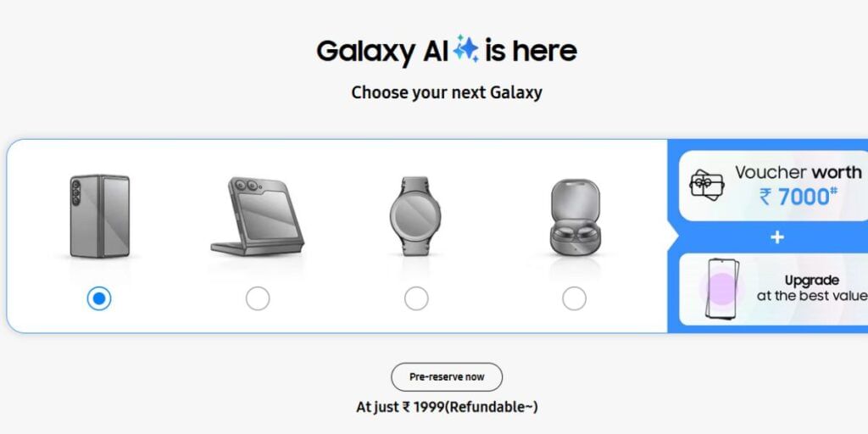Click the gift voucher card icon
This screenshot has height=434, width=868.
pyautogui.click(x=707, y=184)
